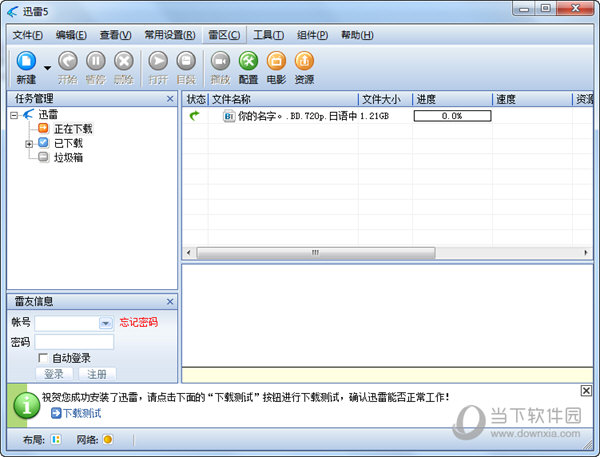
Task: Open the 常用设置(R) menu
Action: pos(170,35)
